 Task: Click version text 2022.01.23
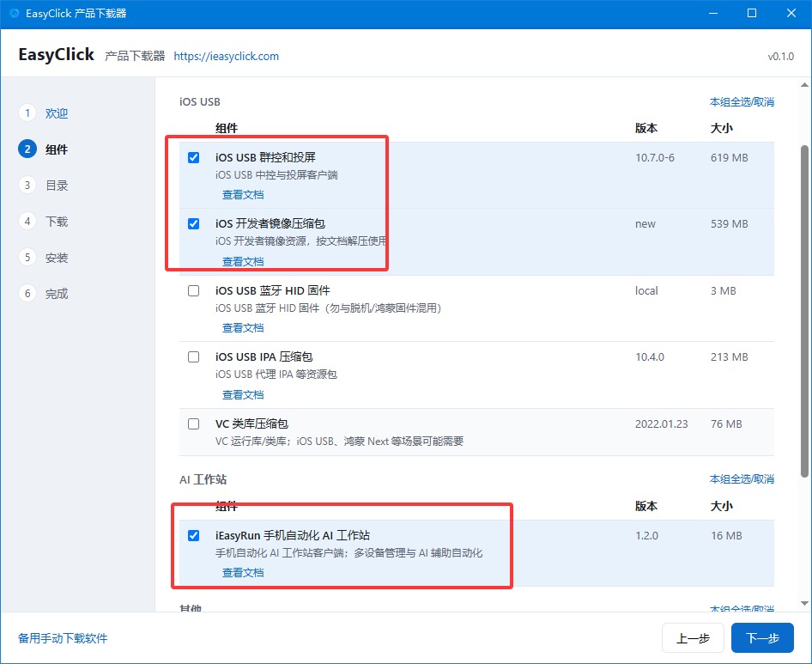[661, 424]
